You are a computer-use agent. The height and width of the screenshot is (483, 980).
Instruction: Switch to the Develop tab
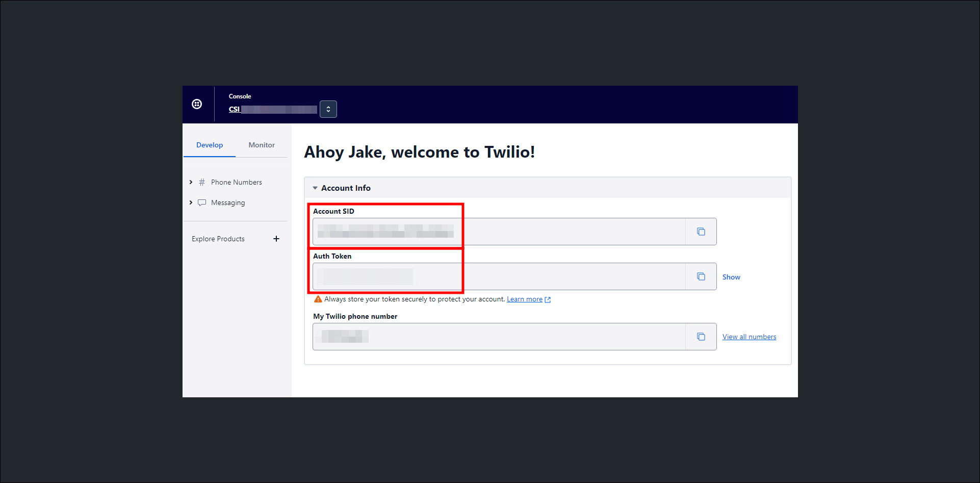(x=210, y=145)
